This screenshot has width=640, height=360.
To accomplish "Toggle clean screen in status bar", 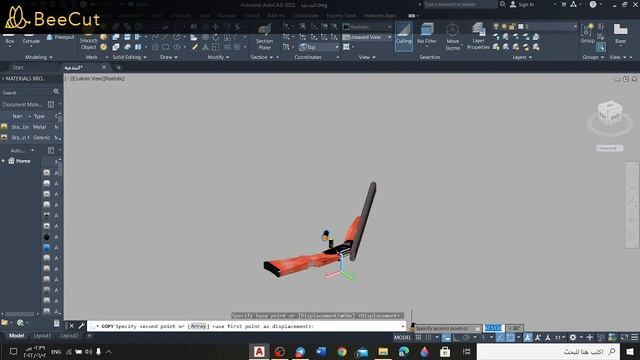I will 624,338.
